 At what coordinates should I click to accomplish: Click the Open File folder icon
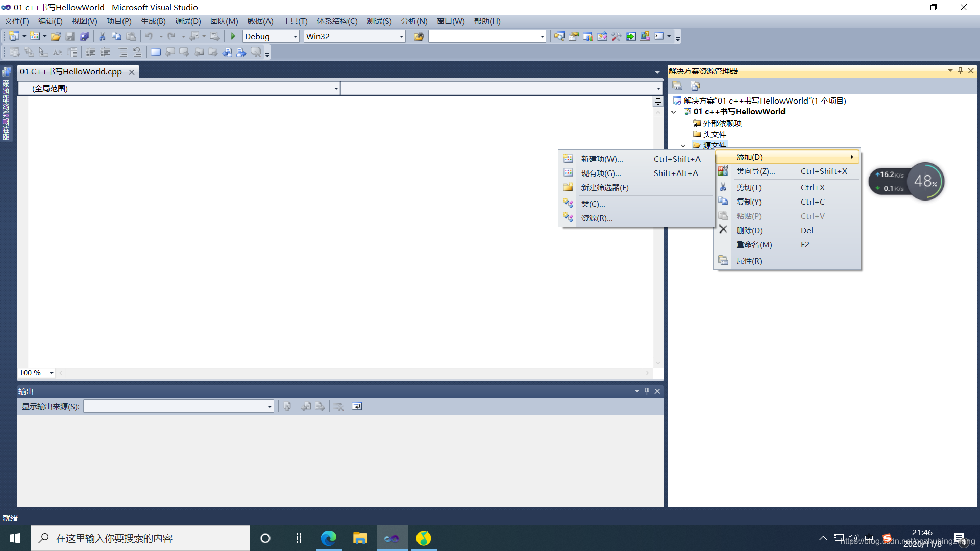tap(56, 36)
